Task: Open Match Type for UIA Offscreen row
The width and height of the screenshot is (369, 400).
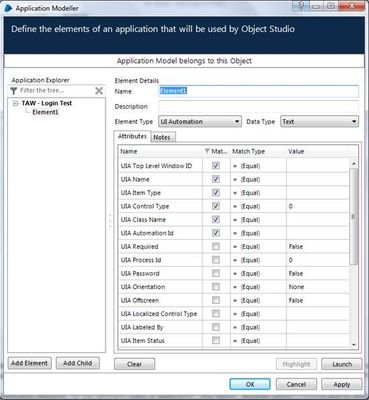Action: point(258,300)
